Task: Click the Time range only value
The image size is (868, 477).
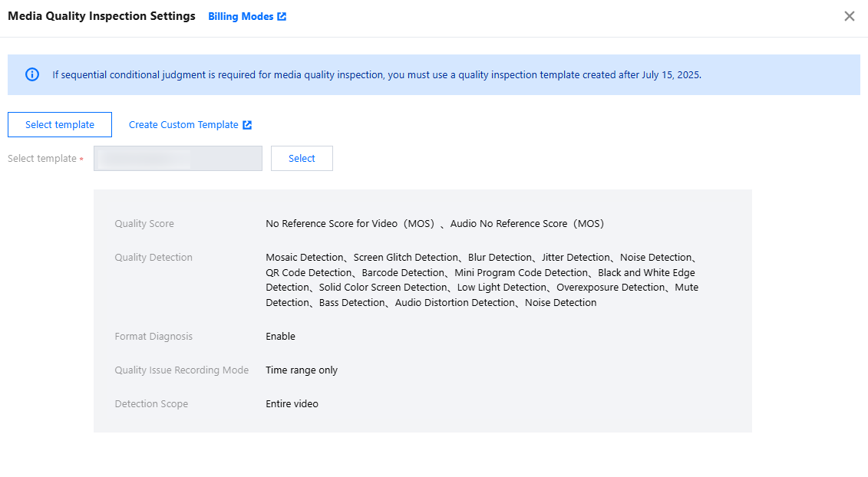Action: (x=302, y=370)
